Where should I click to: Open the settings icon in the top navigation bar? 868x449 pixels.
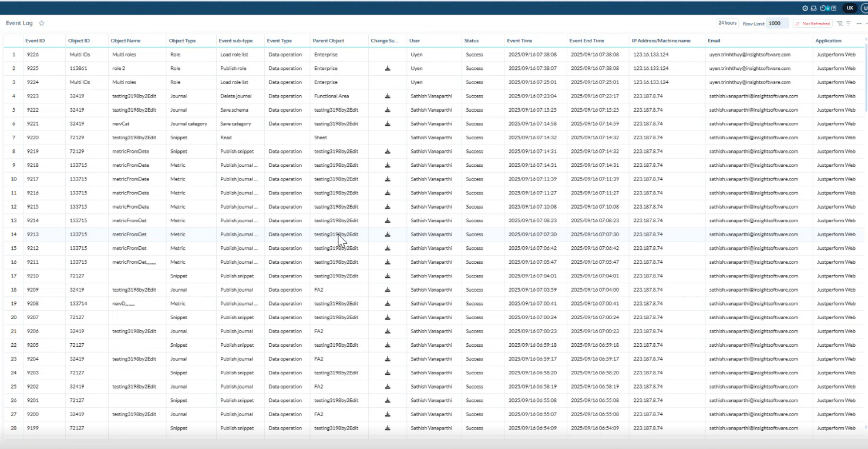click(x=805, y=8)
